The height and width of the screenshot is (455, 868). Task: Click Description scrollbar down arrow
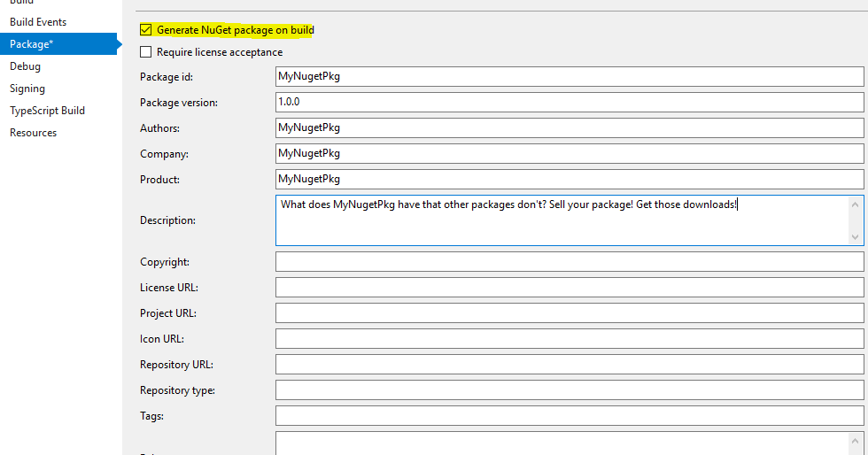coord(856,237)
